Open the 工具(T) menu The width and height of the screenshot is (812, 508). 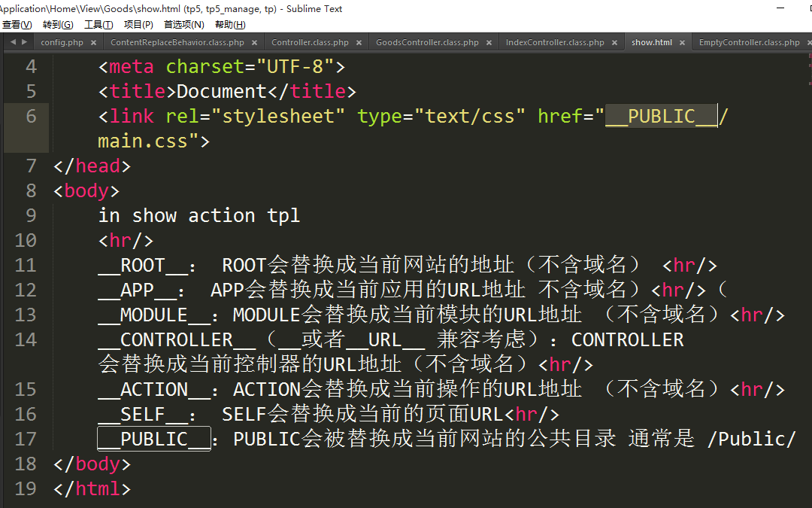[98, 25]
